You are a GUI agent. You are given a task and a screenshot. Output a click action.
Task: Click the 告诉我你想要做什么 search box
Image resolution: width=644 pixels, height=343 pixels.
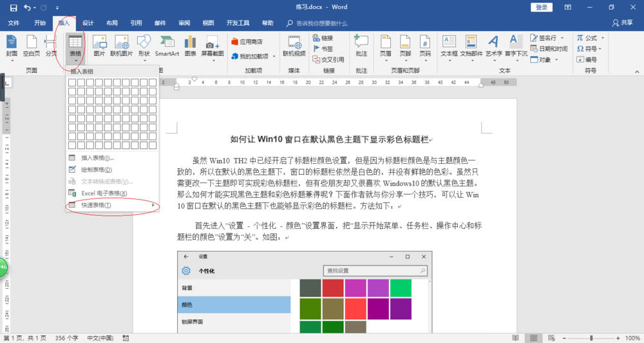click(x=321, y=23)
